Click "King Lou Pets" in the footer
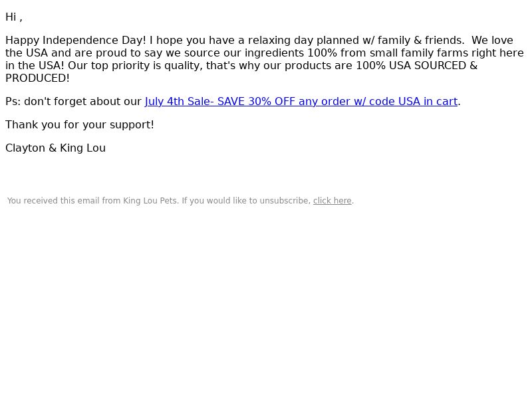 tap(150, 201)
